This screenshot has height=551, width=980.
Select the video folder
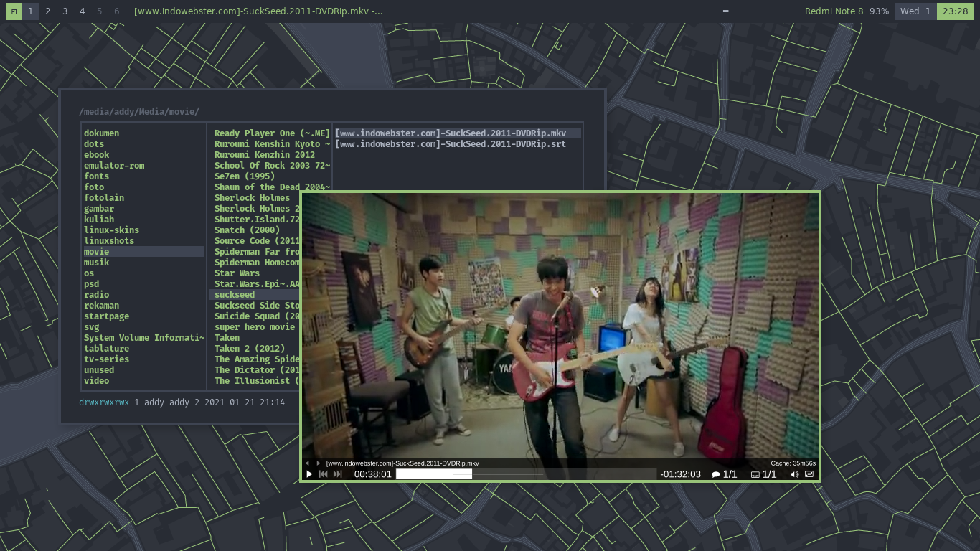point(96,381)
